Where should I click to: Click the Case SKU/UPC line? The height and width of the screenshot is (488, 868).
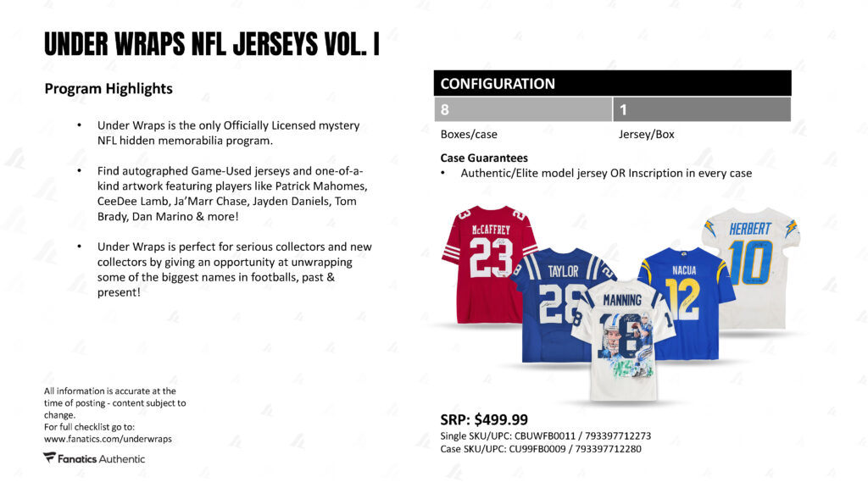pos(542,448)
